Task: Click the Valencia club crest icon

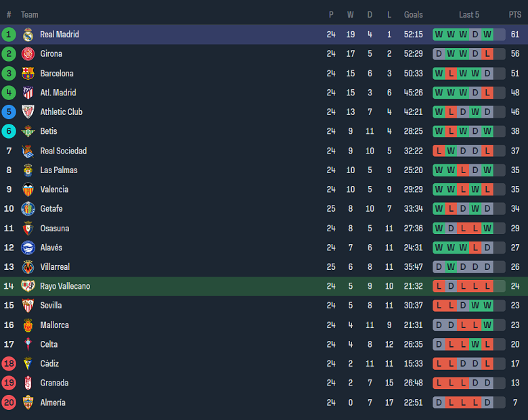Action: pyautogui.click(x=28, y=189)
